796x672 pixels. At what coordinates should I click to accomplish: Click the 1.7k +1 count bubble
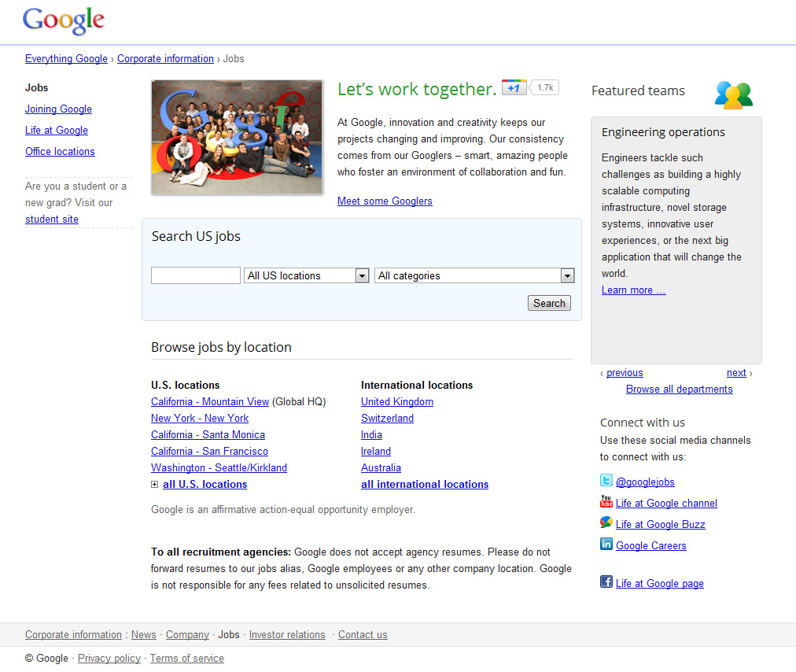[545, 87]
